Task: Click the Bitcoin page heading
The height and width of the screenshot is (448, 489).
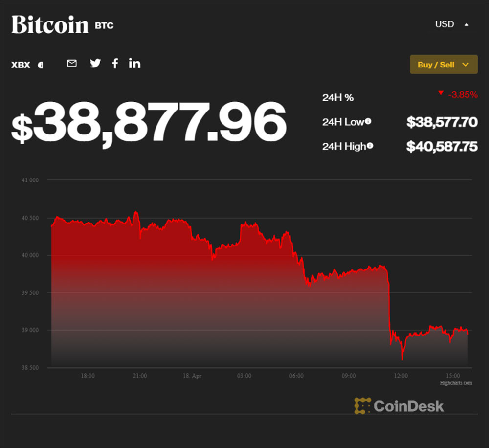Action: click(x=50, y=24)
